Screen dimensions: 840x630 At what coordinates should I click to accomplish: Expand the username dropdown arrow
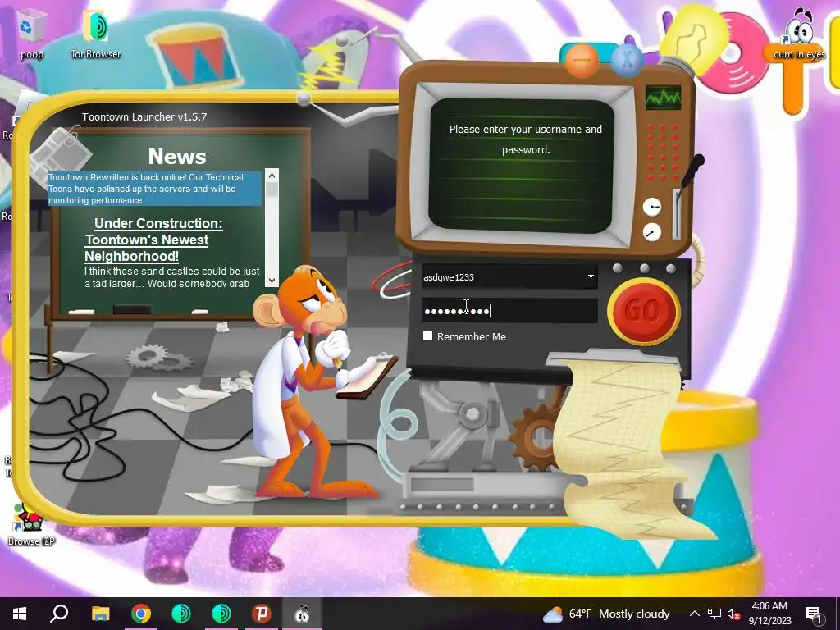coord(591,277)
